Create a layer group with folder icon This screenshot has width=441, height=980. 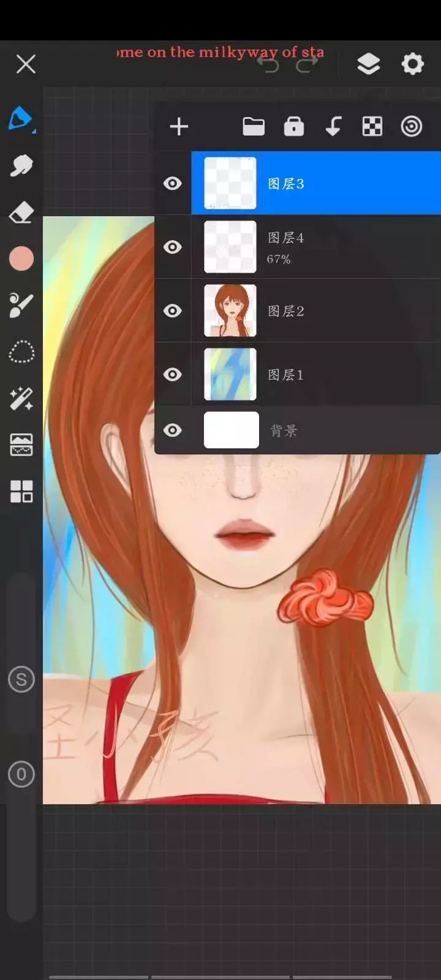point(254,127)
